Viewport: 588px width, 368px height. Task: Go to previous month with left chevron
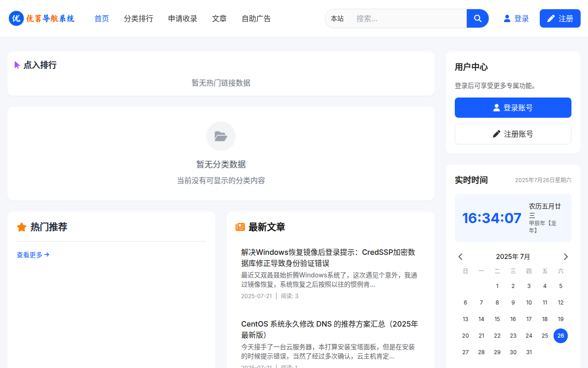pos(460,256)
